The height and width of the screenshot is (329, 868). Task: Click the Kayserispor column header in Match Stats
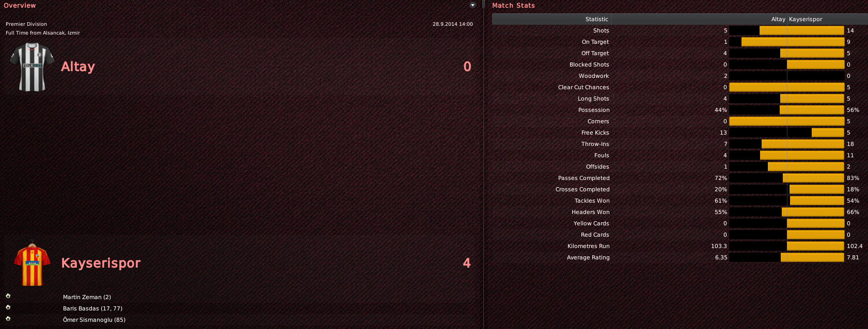pyautogui.click(x=806, y=19)
